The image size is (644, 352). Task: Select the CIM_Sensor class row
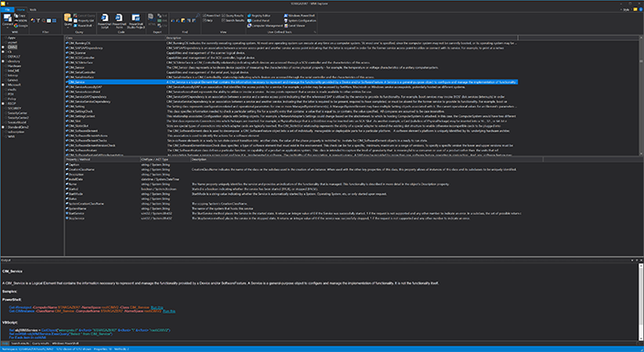pyautogui.click(x=291, y=68)
